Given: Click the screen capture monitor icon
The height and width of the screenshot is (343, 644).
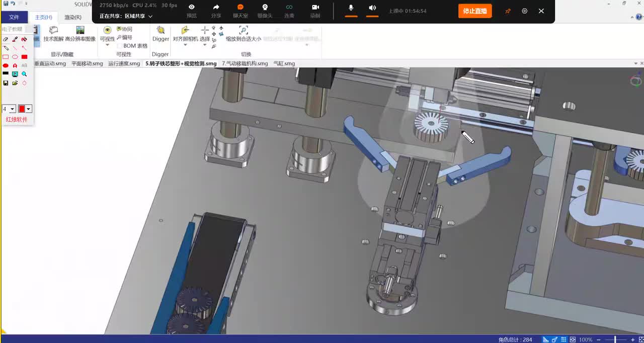Looking at the screenshot, I should (15, 74).
